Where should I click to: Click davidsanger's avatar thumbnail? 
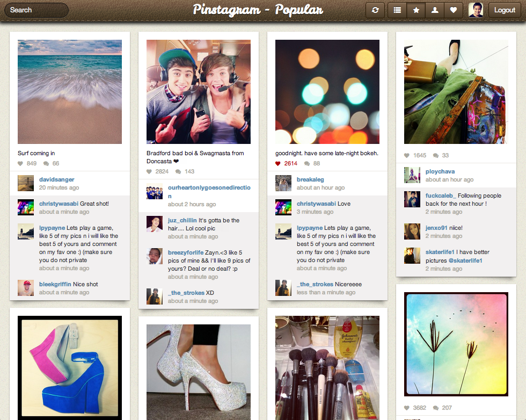[x=26, y=183]
